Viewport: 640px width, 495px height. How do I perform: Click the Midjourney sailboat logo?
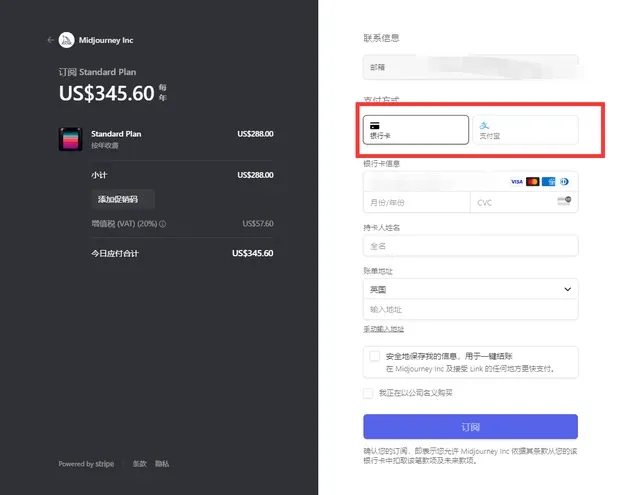click(x=67, y=40)
